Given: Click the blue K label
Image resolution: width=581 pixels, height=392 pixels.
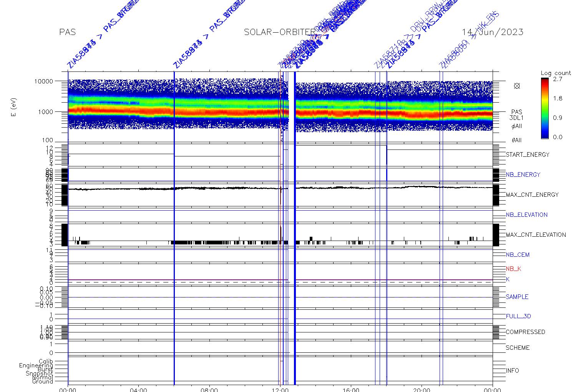Looking at the screenshot, I should [x=508, y=279].
